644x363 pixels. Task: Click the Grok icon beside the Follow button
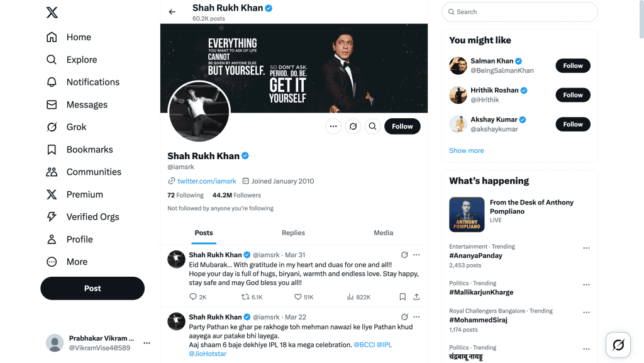tap(353, 126)
